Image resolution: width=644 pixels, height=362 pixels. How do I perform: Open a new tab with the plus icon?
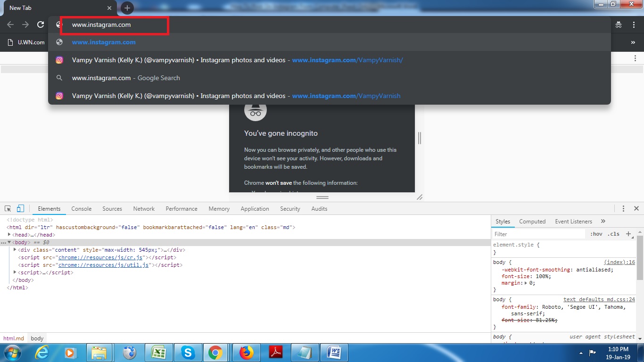point(127,8)
